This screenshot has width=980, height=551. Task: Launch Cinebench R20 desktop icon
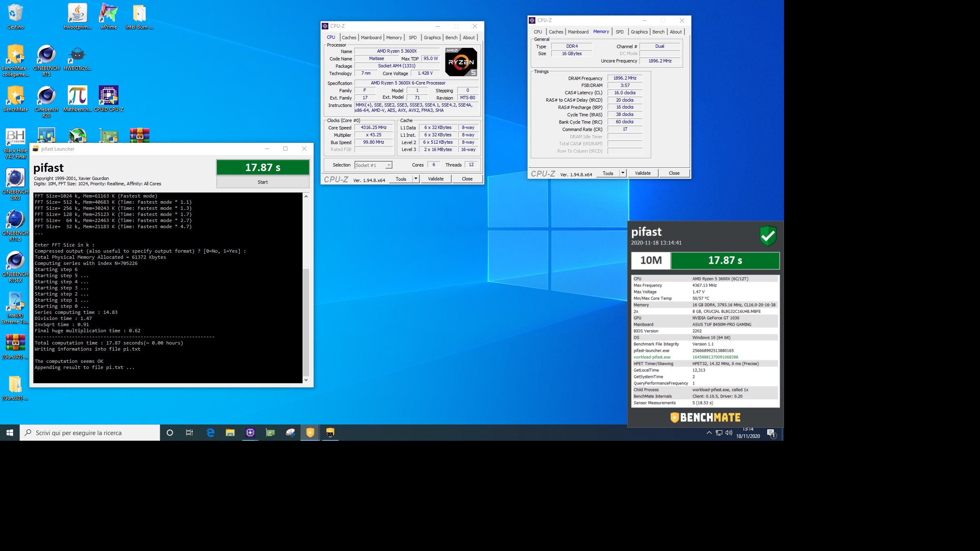[x=47, y=102]
